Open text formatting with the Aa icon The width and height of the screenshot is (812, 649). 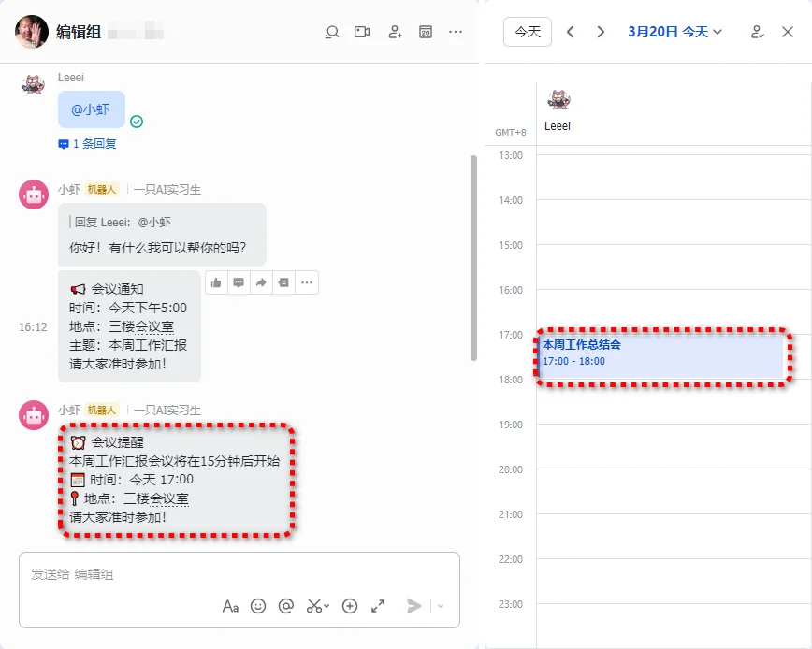click(x=230, y=606)
